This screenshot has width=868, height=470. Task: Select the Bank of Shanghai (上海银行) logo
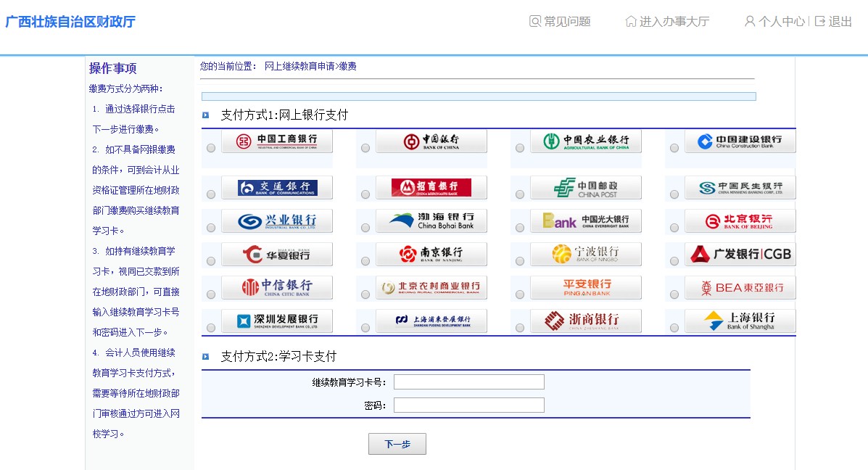click(740, 321)
